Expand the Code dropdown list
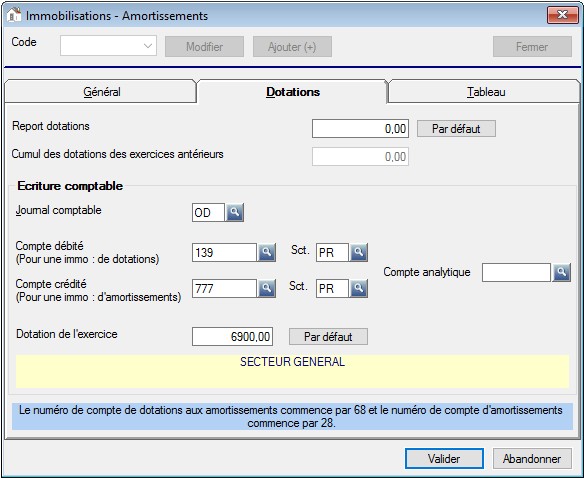Screen dimensions: 584x478 148,46
